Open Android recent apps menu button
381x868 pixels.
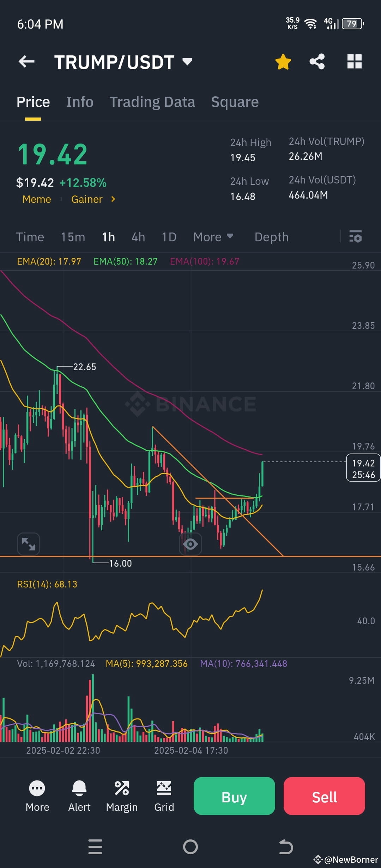95,847
